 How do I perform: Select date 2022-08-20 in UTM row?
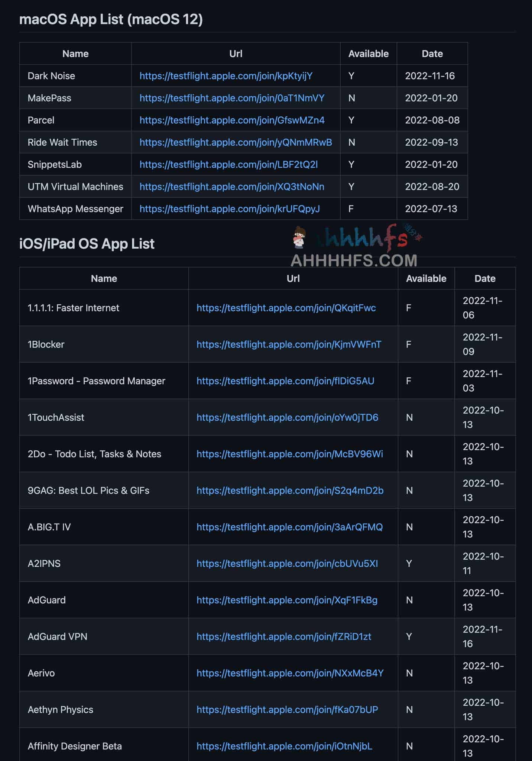432,187
